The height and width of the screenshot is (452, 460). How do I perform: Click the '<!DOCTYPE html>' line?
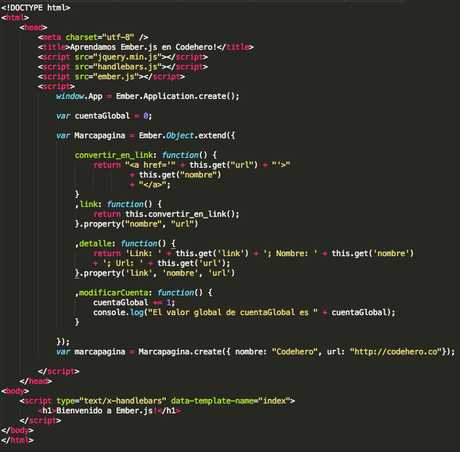coord(35,8)
